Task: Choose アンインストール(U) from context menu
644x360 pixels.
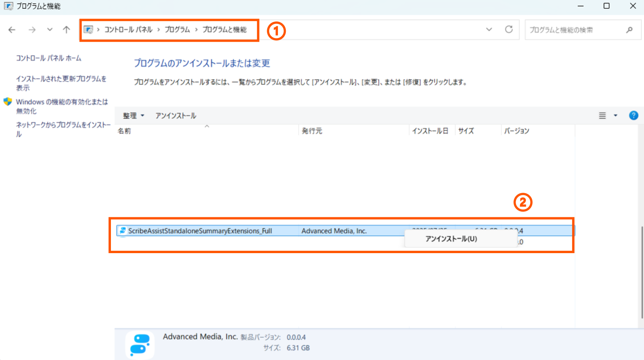Action: (x=451, y=239)
